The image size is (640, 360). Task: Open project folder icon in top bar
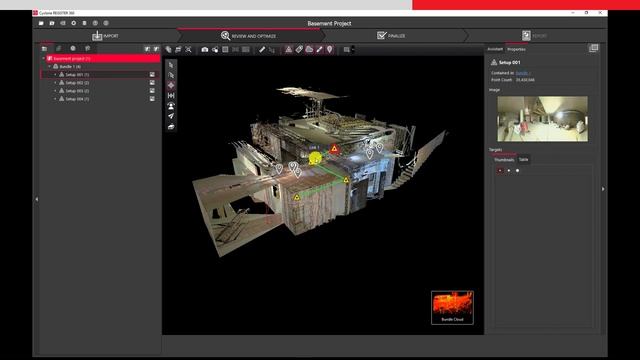pos(41,23)
